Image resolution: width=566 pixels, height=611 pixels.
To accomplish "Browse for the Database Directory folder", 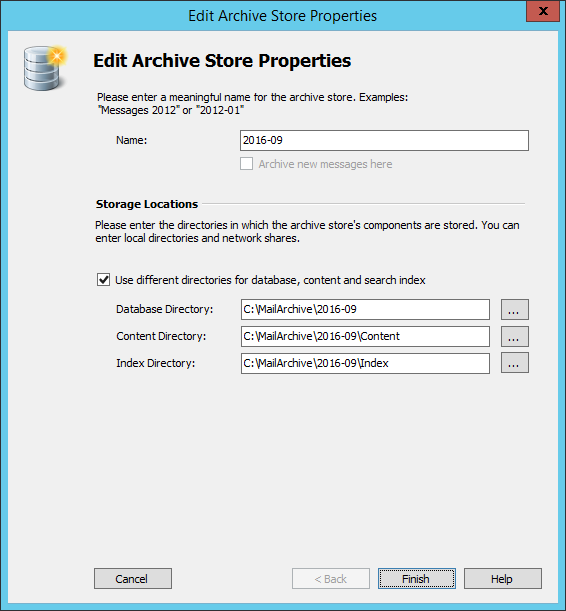I will pyautogui.click(x=515, y=309).
